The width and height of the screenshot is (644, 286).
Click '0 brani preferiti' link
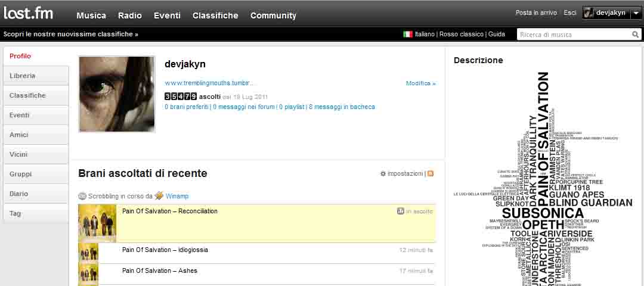pyautogui.click(x=186, y=107)
